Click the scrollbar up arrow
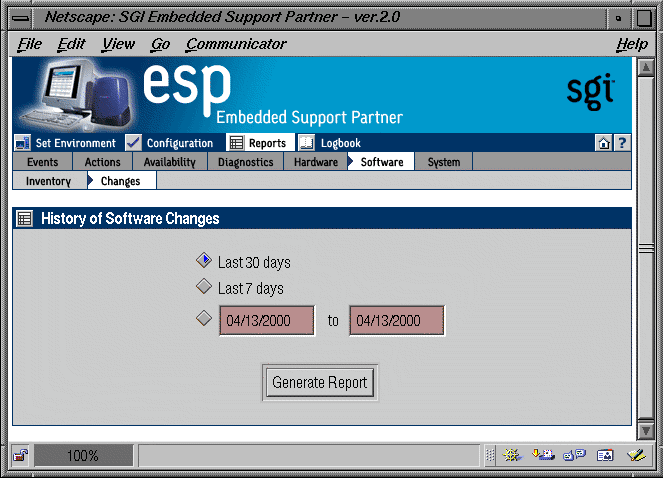The height and width of the screenshot is (478, 663). pos(646,68)
